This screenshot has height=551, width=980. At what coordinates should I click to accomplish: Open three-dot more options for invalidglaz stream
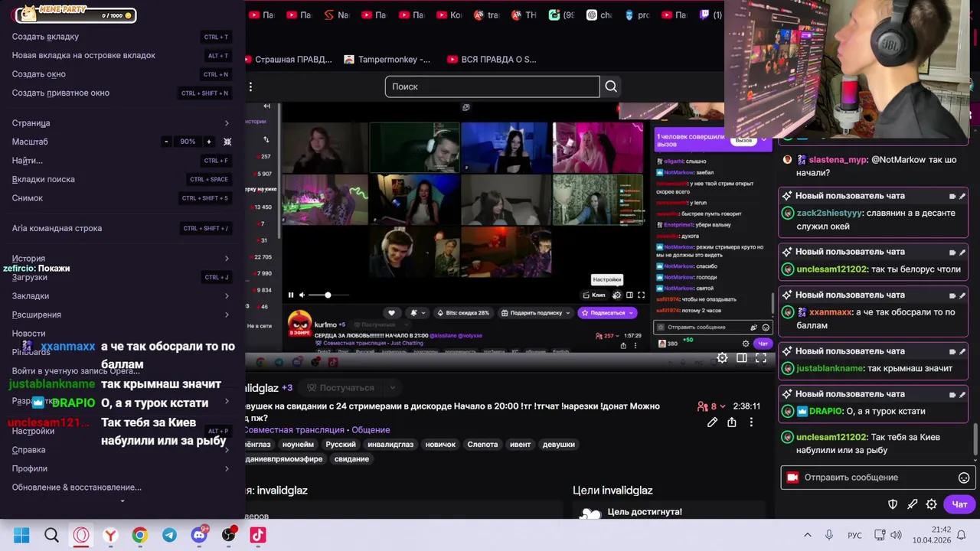coord(751,422)
